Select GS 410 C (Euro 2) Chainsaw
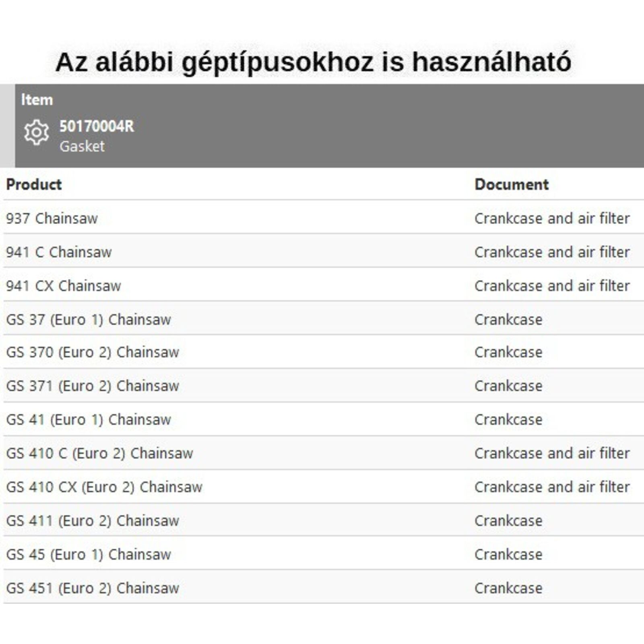 coord(100,454)
